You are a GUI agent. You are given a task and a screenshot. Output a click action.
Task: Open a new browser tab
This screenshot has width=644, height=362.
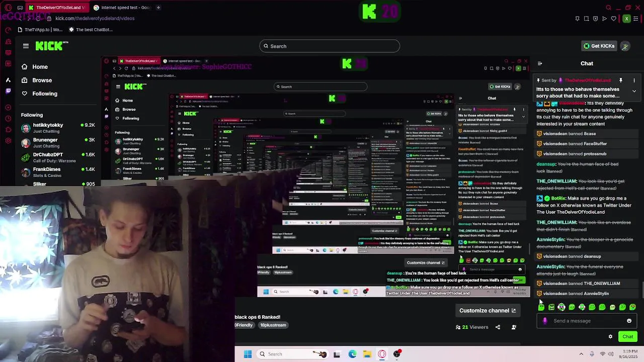pyautogui.click(x=158, y=8)
